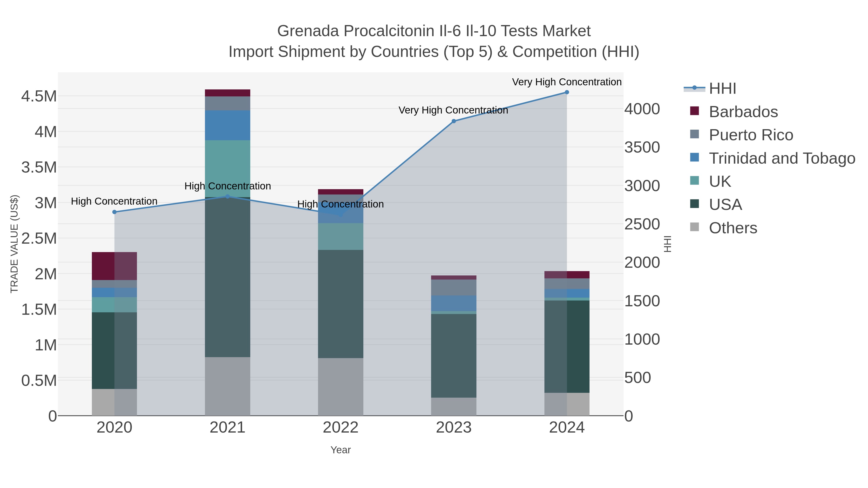Viewport: 868px width, 488px height.
Task: Click the Puerto Rico legend color swatch
Action: coord(694,134)
